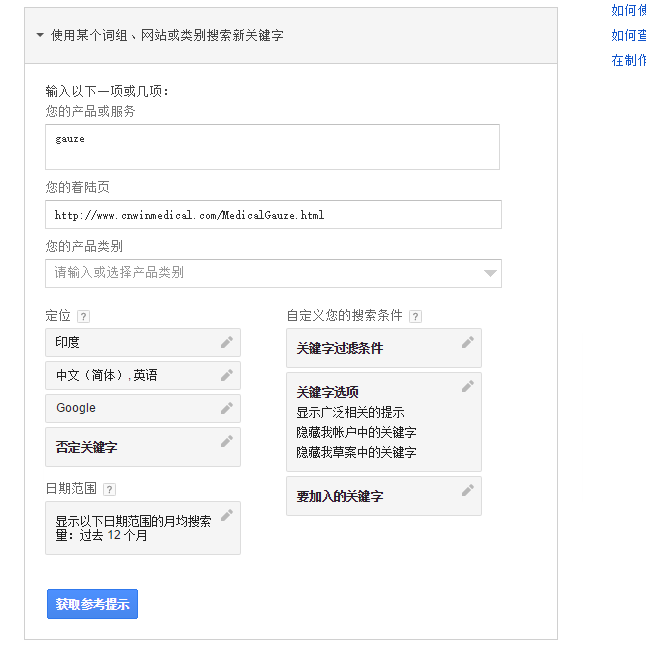Screen dimensions: 646x655
Task: Open the 关键字过滤条件 label
Action: point(340,348)
